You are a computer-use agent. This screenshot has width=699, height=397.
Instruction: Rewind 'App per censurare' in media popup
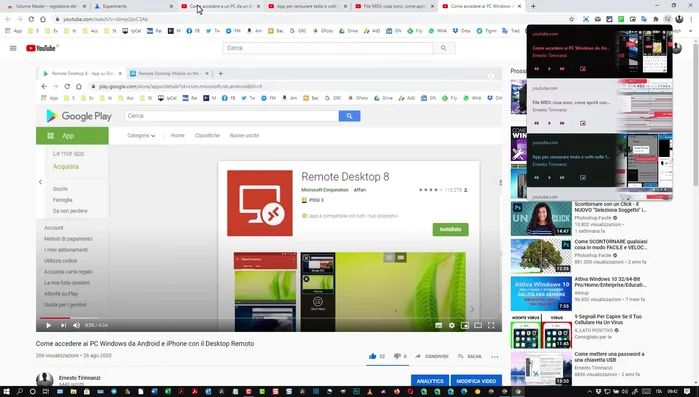(x=536, y=178)
